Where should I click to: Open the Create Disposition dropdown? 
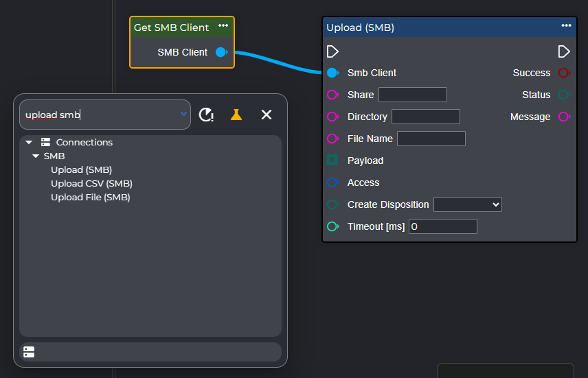tap(468, 204)
